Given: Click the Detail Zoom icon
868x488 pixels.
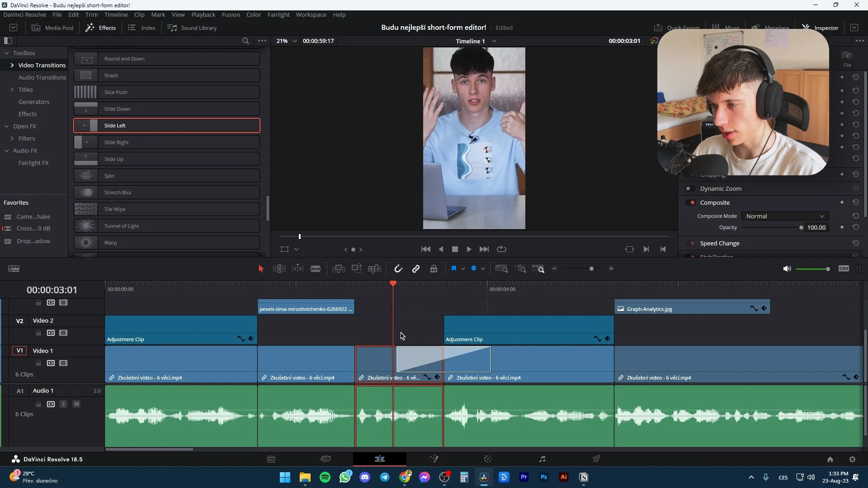Looking at the screenshot, I should tap(520, 269).
